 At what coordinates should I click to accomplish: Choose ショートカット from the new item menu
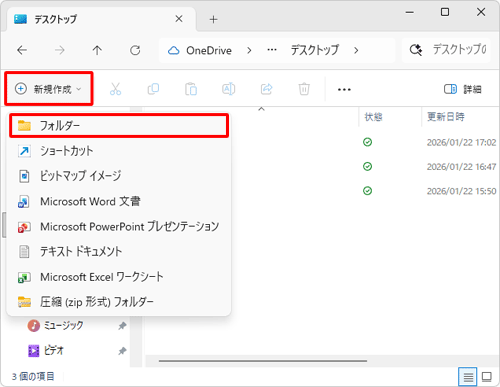tap(119, 151)
